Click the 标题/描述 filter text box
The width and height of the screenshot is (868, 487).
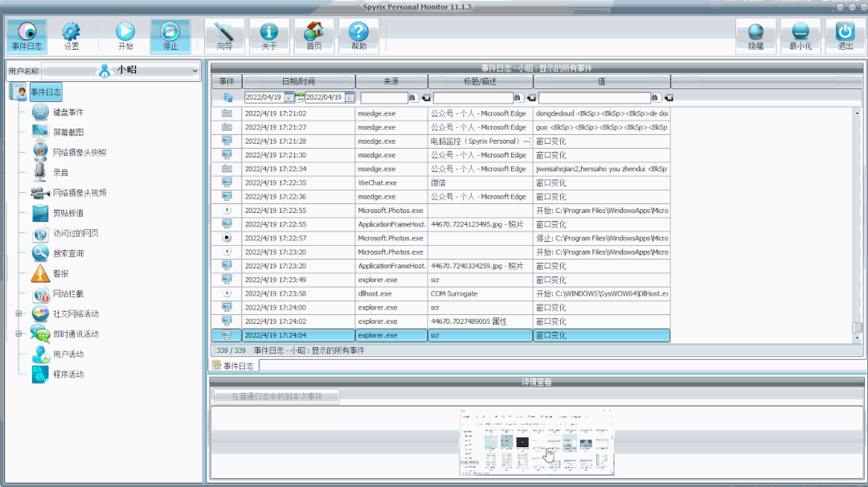(x=473, y=98)
